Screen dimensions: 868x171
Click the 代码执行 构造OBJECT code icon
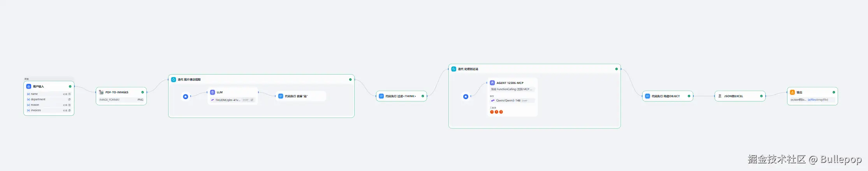(648, 96)
